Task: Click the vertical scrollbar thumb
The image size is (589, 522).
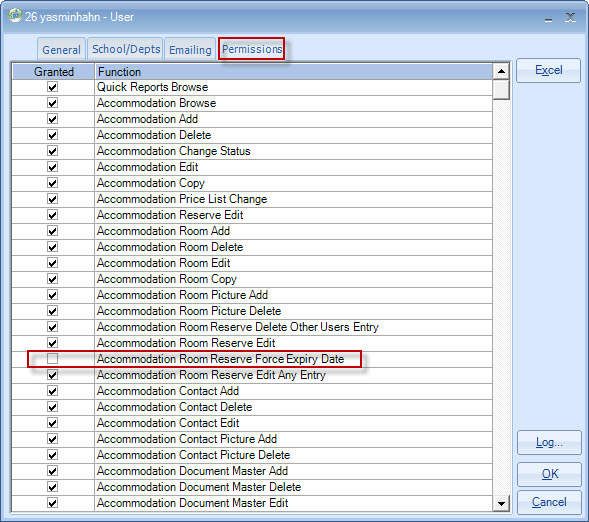Action: pyautogui.click(x=501, y=89)
